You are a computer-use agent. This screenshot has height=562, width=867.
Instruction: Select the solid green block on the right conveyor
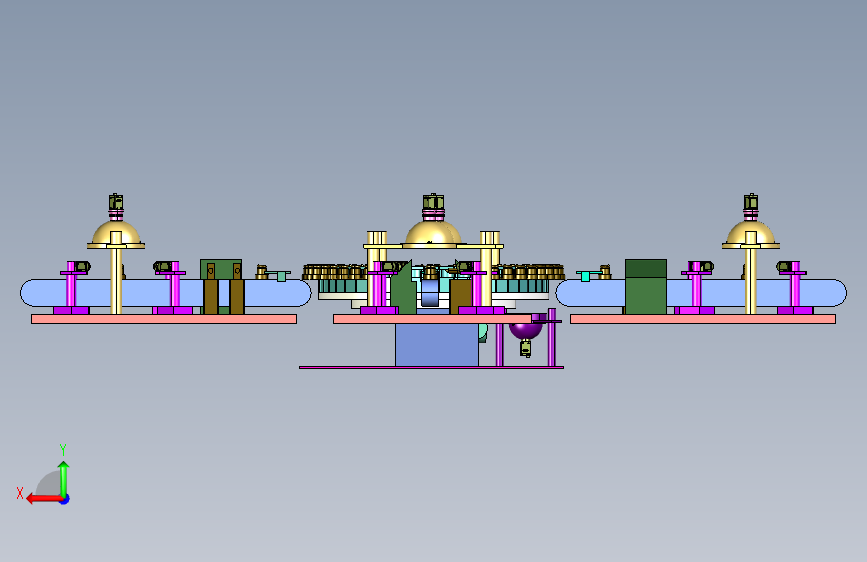pos(645,287)
